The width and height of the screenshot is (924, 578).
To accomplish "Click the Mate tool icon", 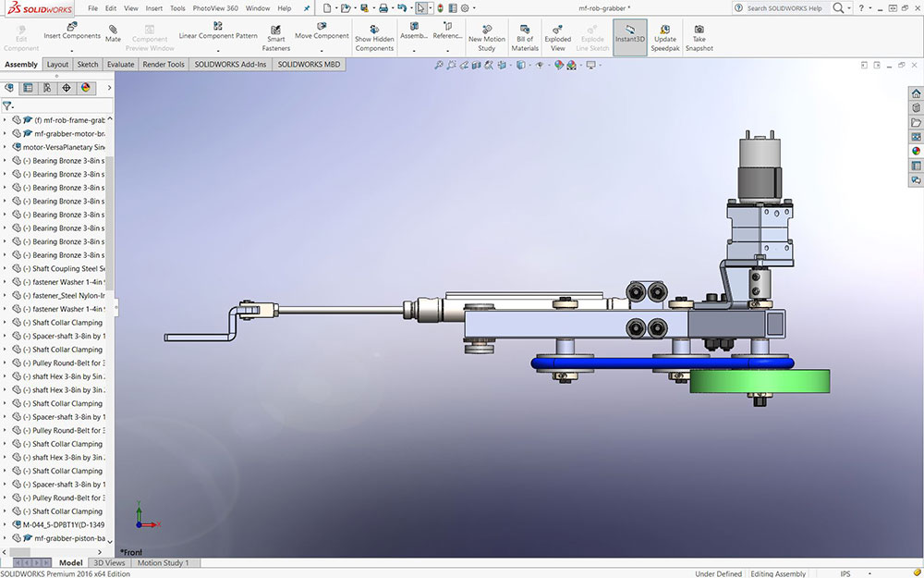I will tap(113, 31).
